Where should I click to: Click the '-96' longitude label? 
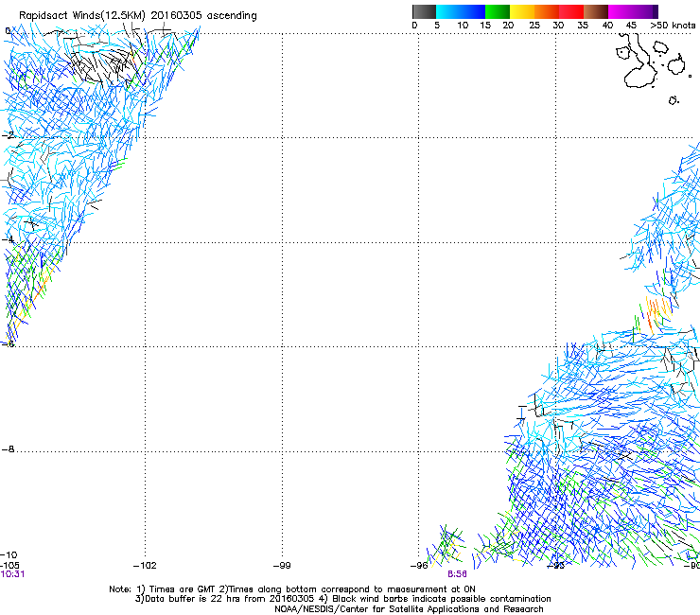tap(419, 566)
